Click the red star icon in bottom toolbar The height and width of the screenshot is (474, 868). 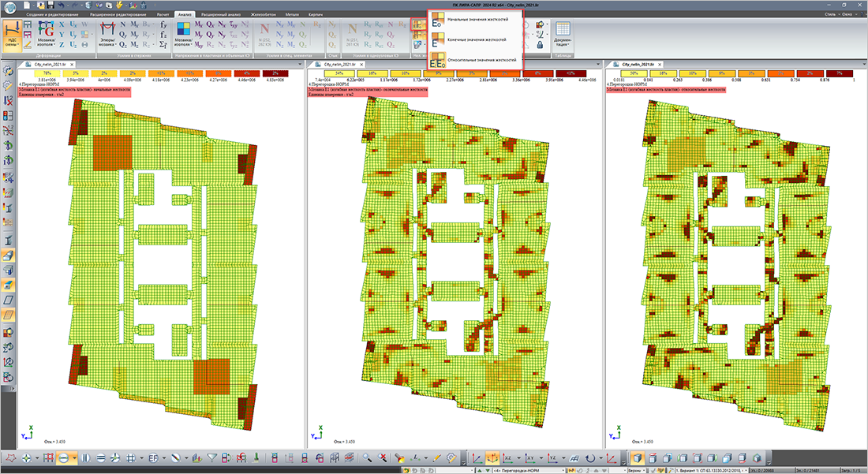click(10, 458)
